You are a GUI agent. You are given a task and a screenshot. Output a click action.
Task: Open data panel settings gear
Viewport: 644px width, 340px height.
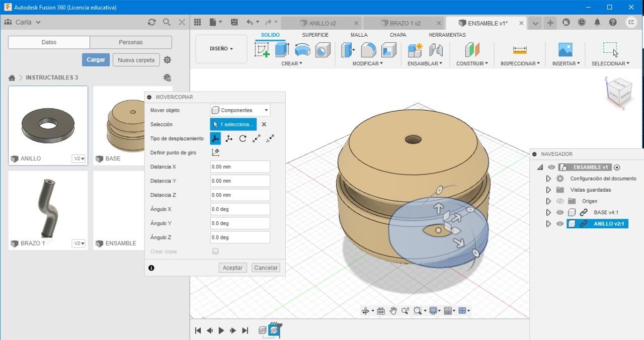pyautogui.click(x=168, y=60)
